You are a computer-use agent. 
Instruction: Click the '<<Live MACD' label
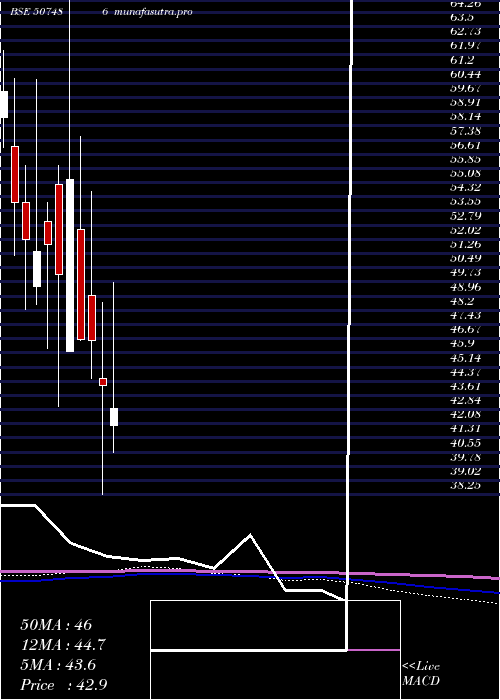[x=421, y=674]
